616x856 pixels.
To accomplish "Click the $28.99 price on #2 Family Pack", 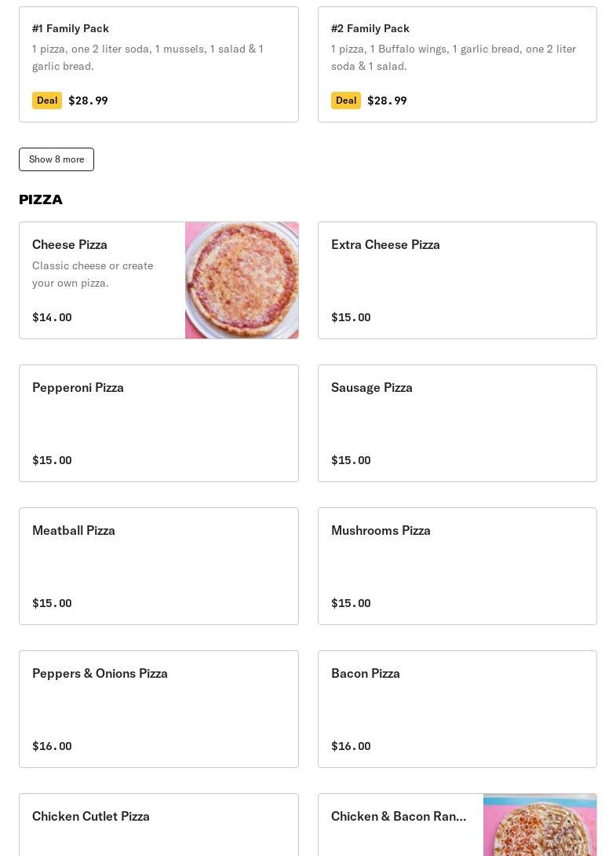I will tap(387, 101).
